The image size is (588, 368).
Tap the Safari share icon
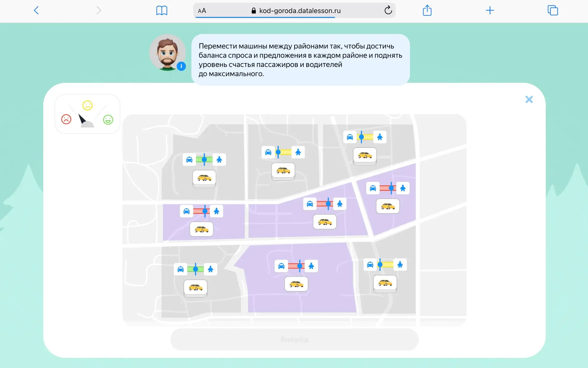point(427,11)
